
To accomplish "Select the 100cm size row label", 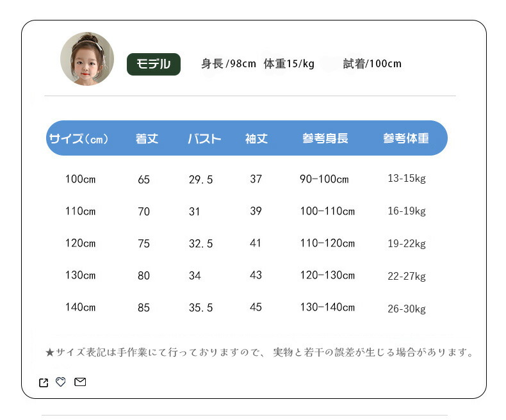I will (x=80, y=179).
